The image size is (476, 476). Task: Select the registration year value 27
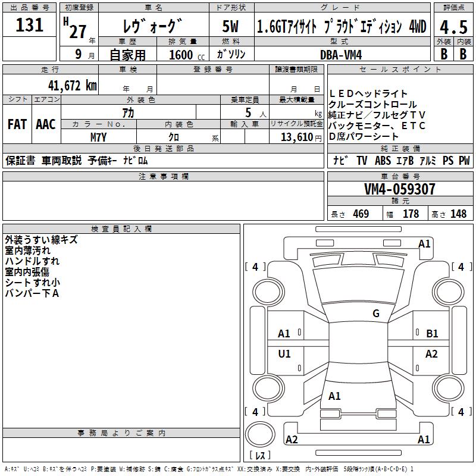78,32
